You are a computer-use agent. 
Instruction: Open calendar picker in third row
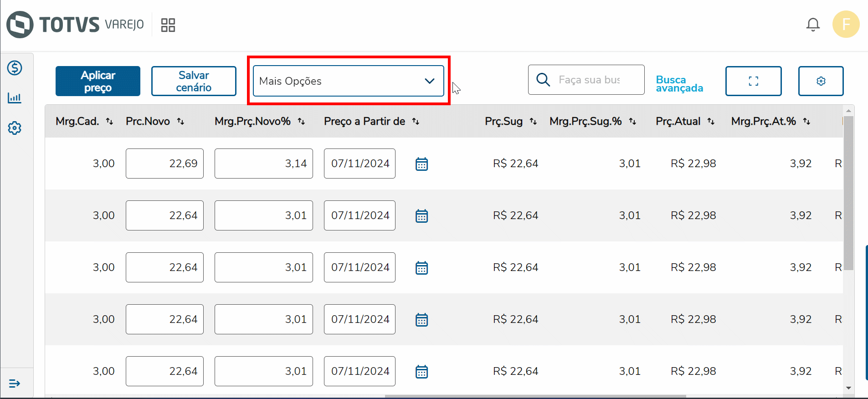(421, 268)
